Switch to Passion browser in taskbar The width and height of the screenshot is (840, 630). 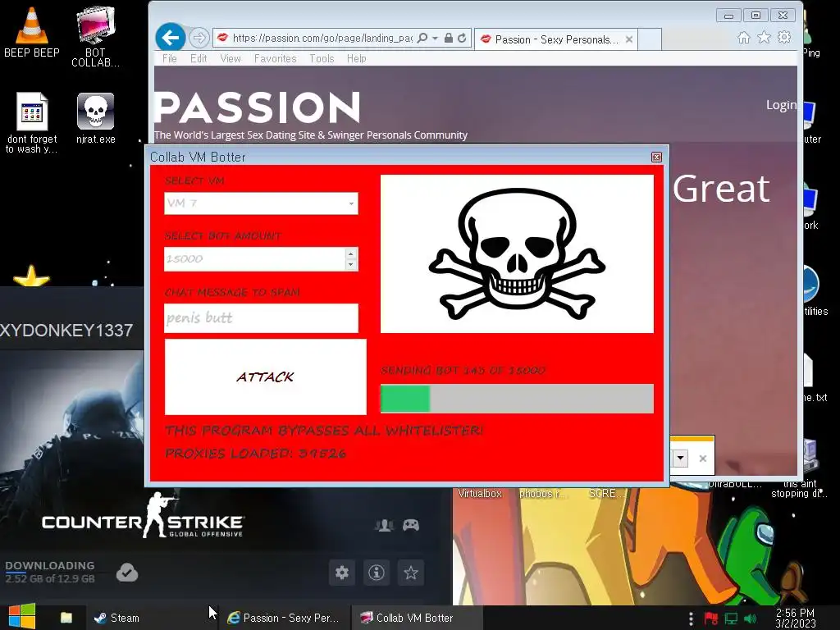pyautogui.click(x=283, y=618)
